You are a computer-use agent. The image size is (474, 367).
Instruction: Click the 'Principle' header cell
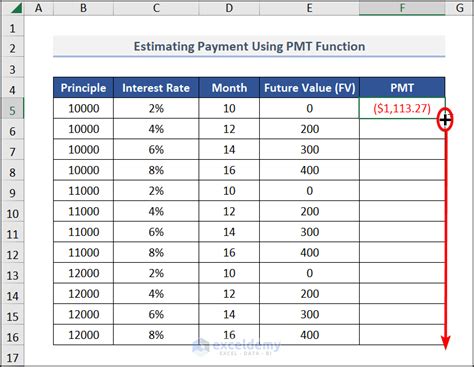point(83,88)
